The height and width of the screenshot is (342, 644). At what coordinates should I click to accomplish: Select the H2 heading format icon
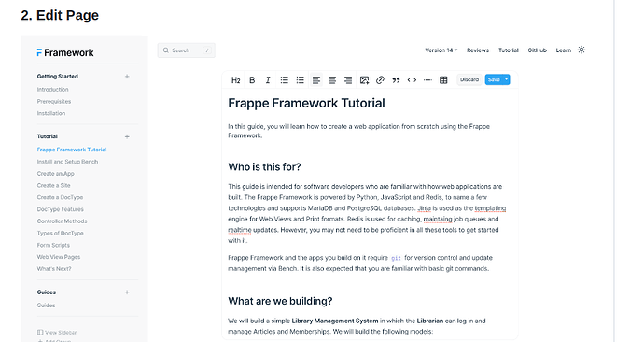pos(236,80)
